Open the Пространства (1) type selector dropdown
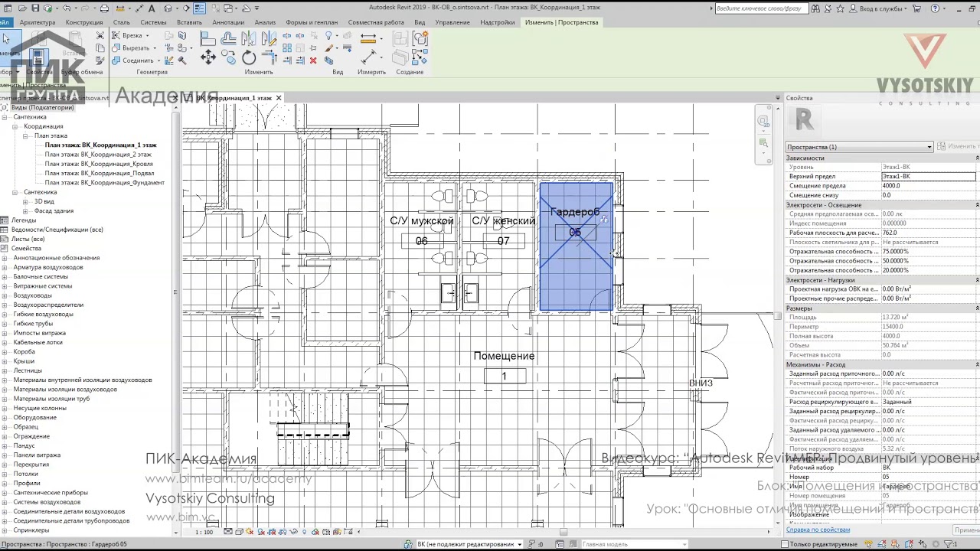The image size is (980, 551). click(x=860, y=147)
